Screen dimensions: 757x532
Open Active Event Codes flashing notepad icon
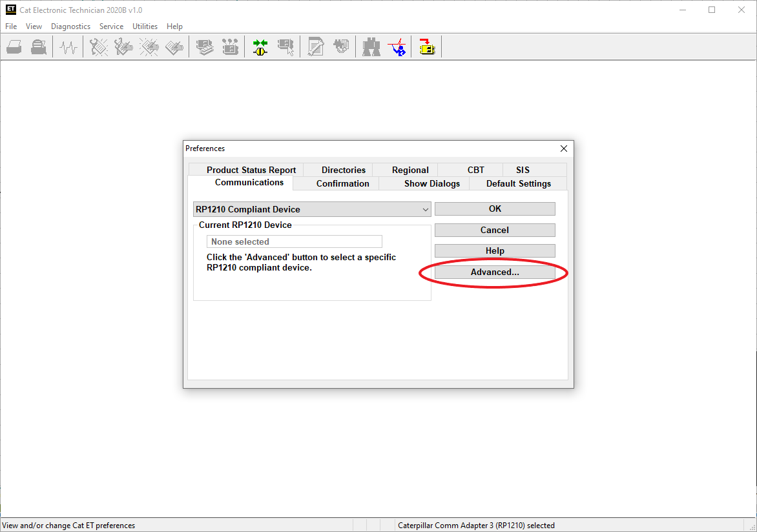click(149, 47)
